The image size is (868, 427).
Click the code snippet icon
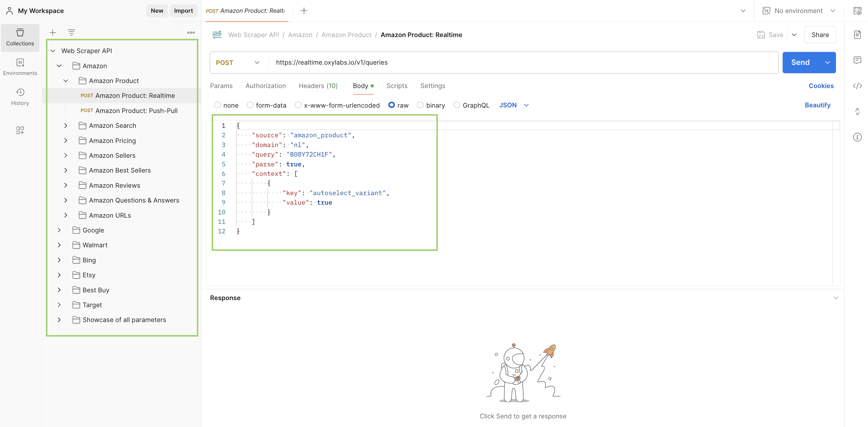[857, 86]
